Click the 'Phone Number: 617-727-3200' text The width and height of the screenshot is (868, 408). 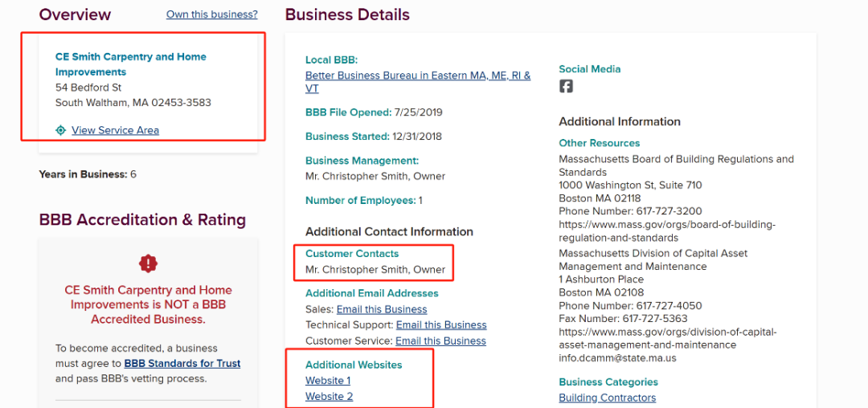coord(631,211)
